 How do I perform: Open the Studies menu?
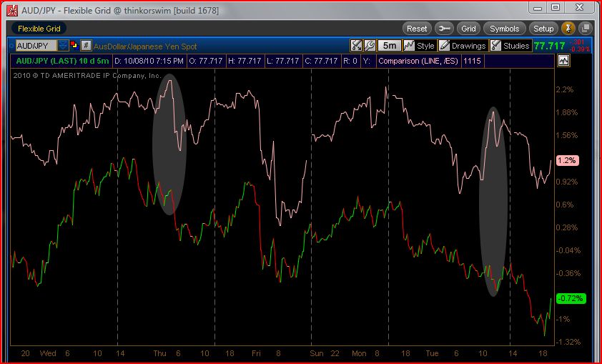click(x=511, y=46)
